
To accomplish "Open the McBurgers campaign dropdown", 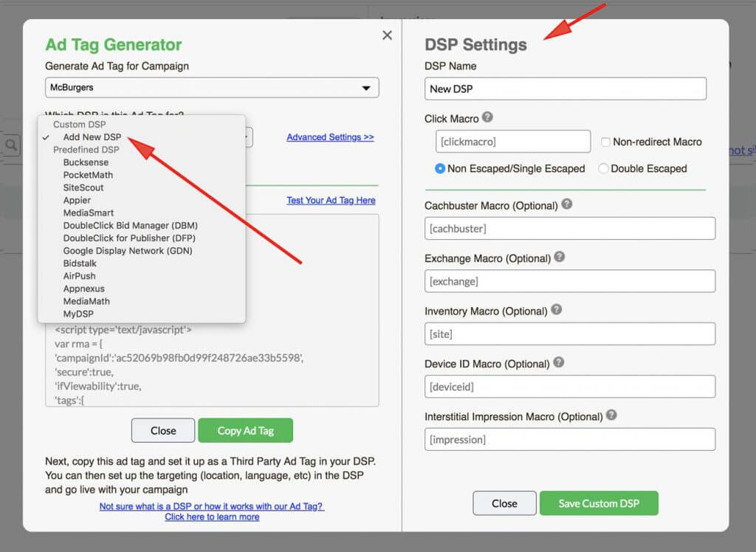I will (x=212, y=88).
